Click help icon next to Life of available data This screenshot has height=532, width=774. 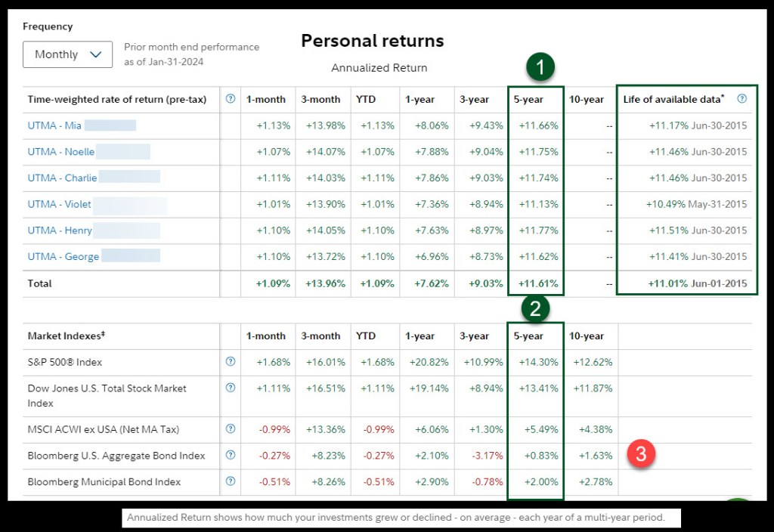(741, 99)
